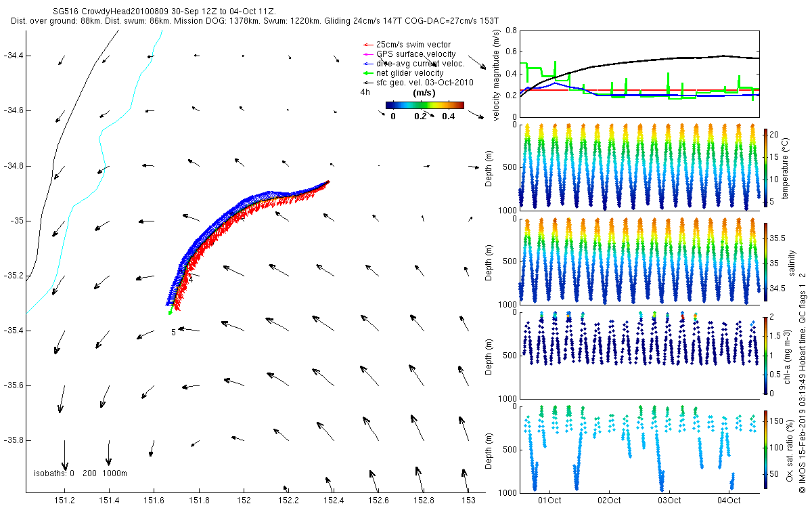The width and height of the screenshot is (812, 508).
Task: Click the '(m/s)' unit label above the colorbar
Action: tap(424, 93)
